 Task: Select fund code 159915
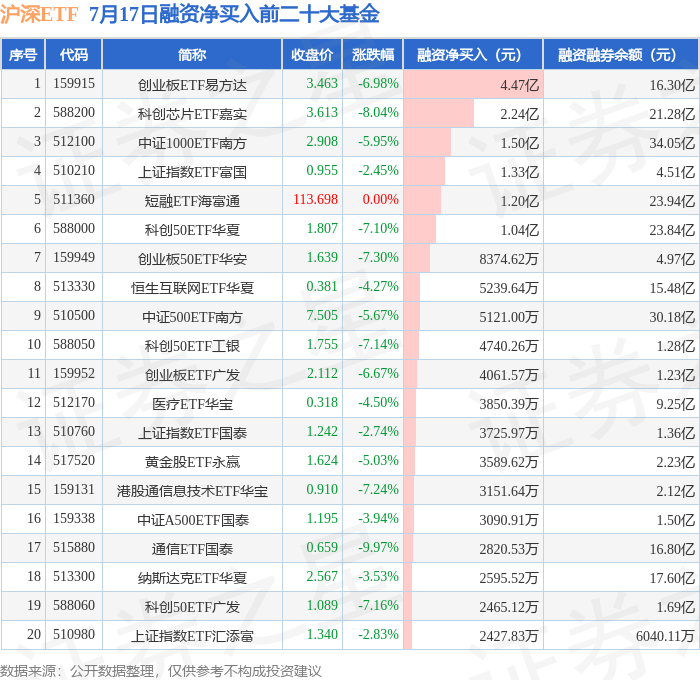pyautogui.click(x=74, y=83)
